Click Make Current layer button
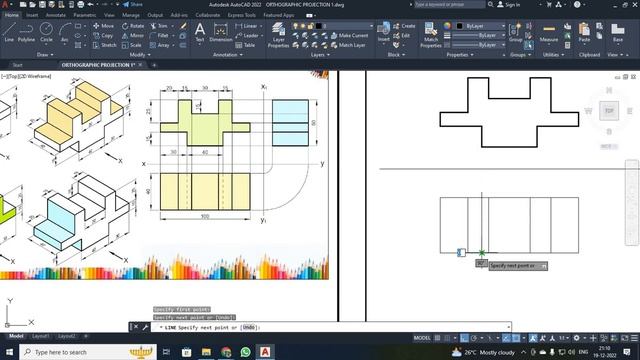Viewport: 640px width, 360px height. (349, 36)
